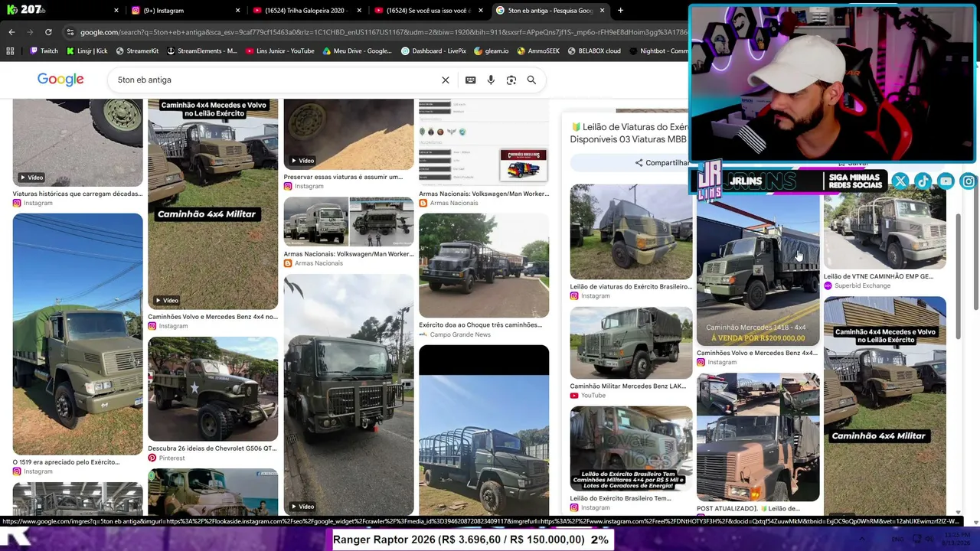Open the Chevrolet G506 truck thumbnail

[213, 390]
